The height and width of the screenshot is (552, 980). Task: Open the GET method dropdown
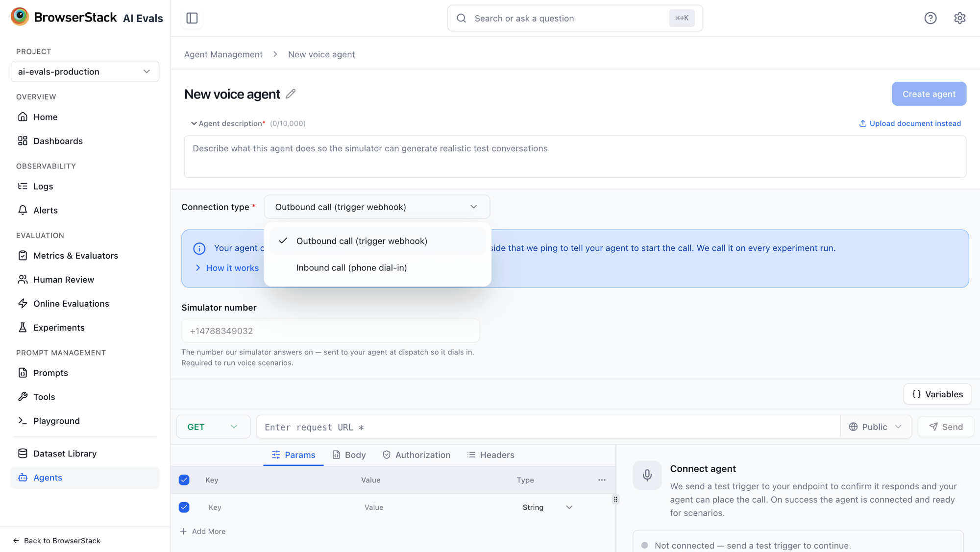[x=213, y=427]
